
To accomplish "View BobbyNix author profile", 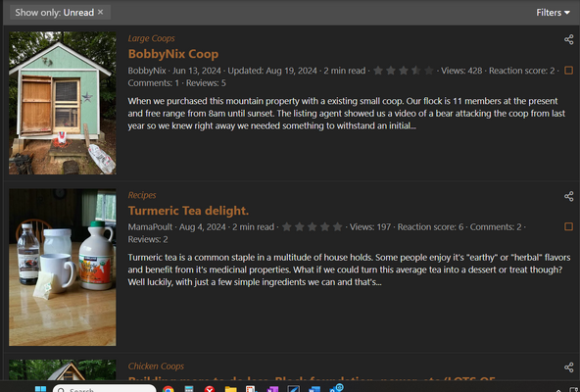I will [x=147, y=71].
